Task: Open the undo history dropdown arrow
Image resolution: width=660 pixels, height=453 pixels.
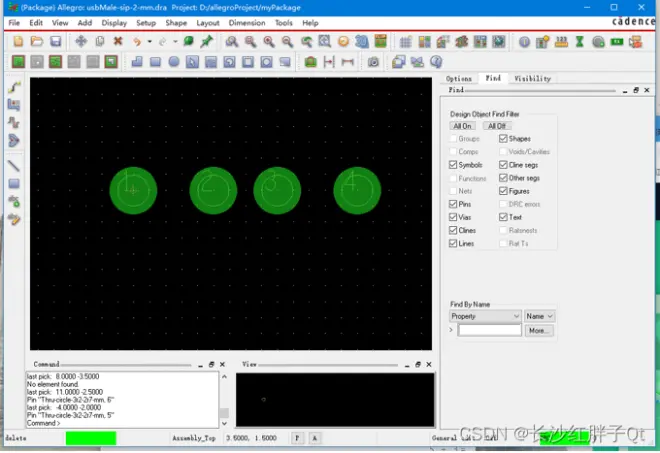Action: pyautogui.click(x=149, y=41)
